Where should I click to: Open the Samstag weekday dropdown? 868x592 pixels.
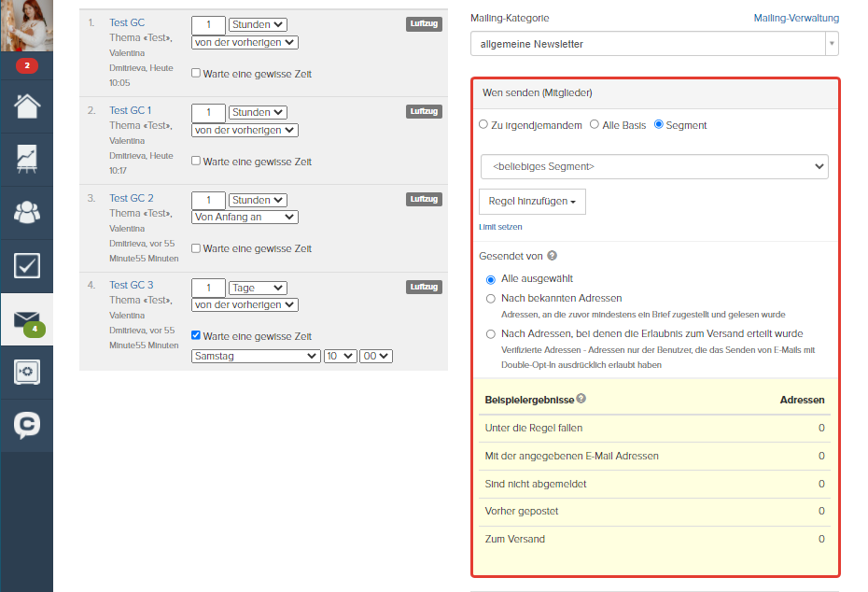click(x=256, y=356)
